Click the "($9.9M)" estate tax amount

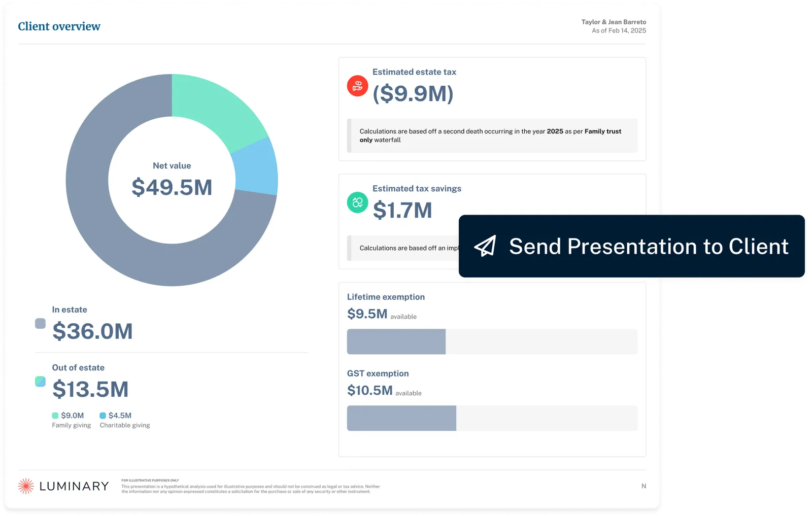click(x=413, y=93)
